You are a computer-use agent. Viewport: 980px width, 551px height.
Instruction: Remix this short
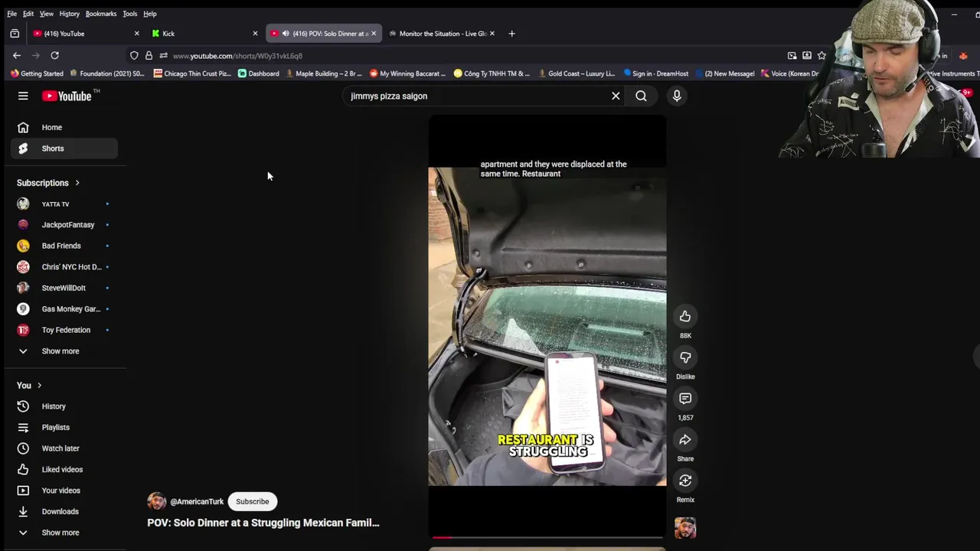pyautogui.click(x=685, y=481)
